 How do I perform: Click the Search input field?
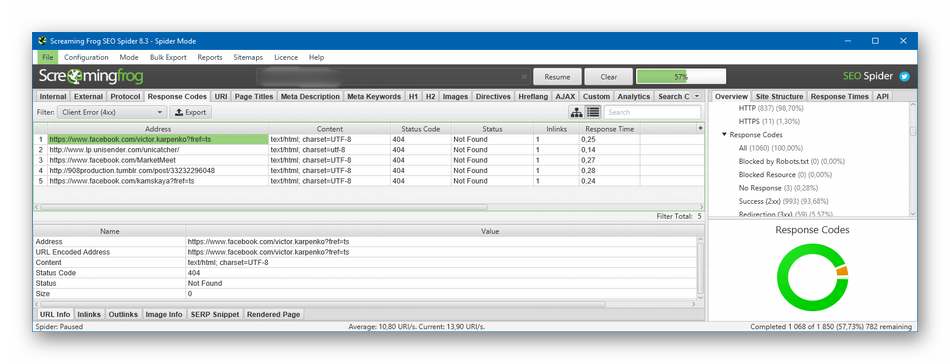(x=653, y=112)
